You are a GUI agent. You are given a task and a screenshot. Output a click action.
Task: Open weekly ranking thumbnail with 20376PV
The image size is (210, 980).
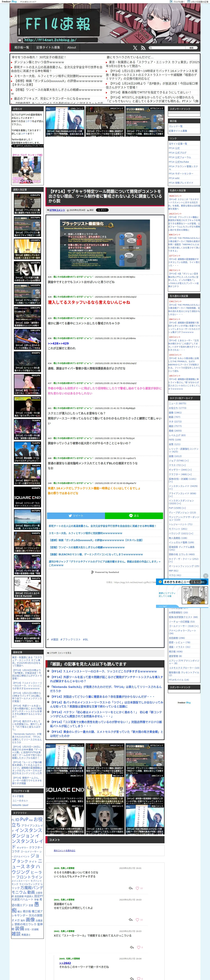(x=27, y=226)
